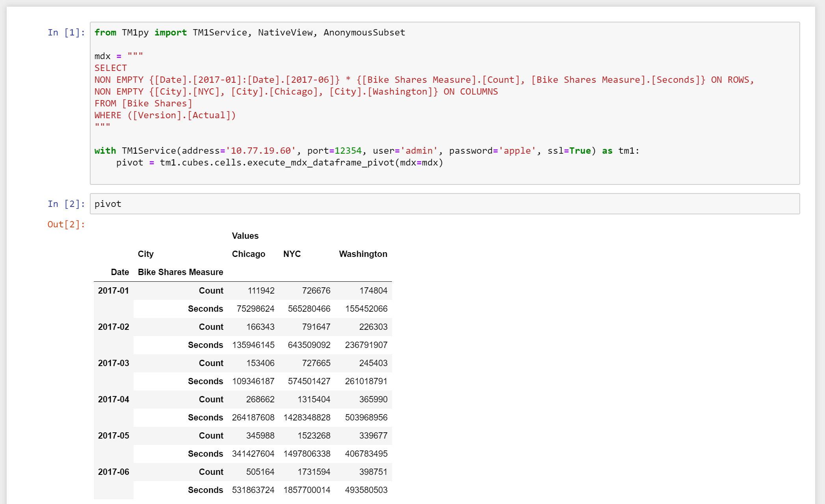Click the Chicago column header
The image size is (825, 504).
coord(249,254)
